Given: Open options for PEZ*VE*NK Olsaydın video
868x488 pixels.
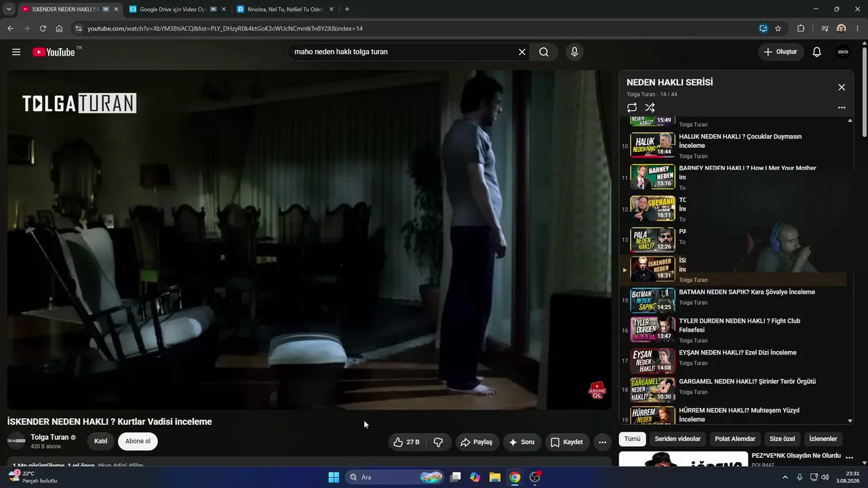Looking at the screenshot, I should [849, 458].
